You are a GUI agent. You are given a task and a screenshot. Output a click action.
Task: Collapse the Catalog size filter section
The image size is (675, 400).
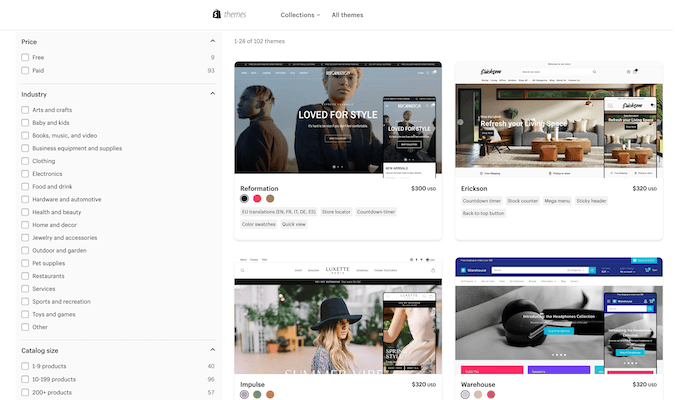(x=213, y=350)
